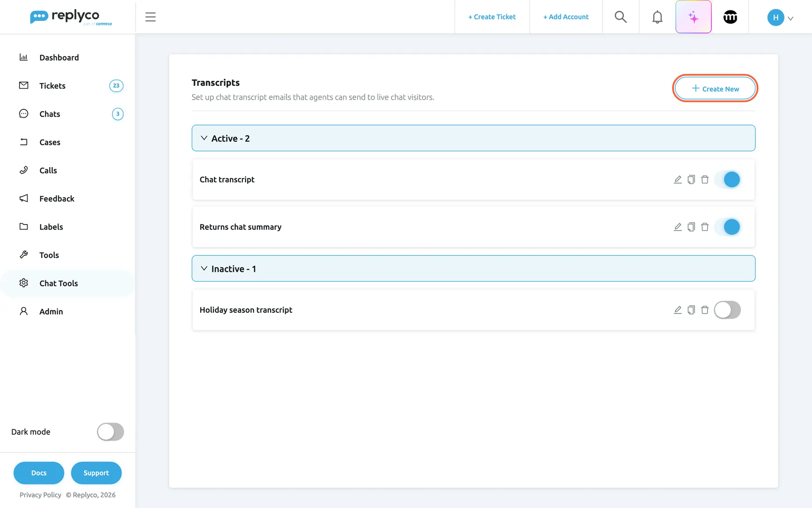Screen dimensions: 812x508
Task: Click the hamburger menu icon
Action: [150, 17]
